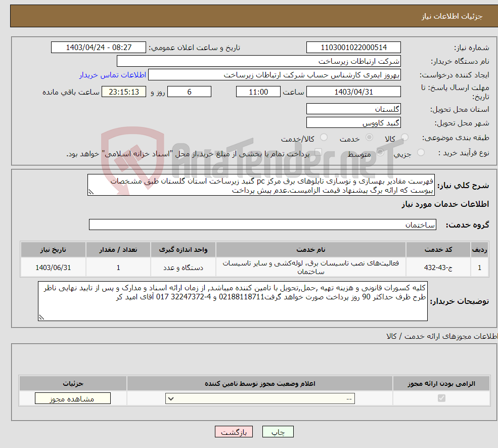Open the license status dropdown
This screenshot has width=498, height=448.
click(260, 398)
